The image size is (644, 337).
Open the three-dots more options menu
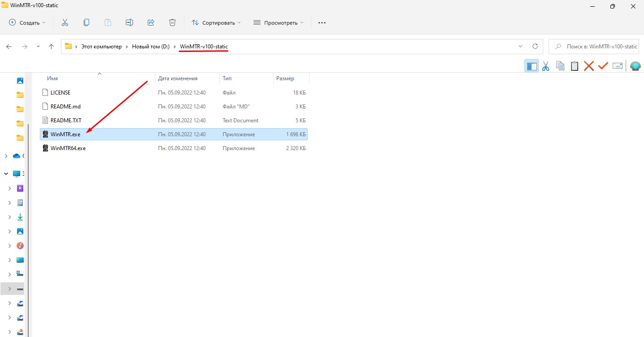[322, 22]
